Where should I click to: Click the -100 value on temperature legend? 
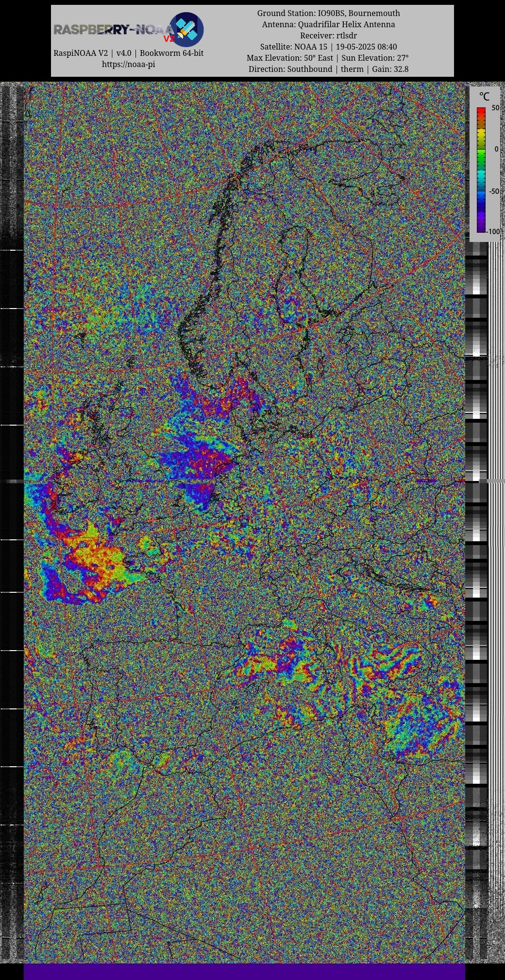[x=493, y=232]
